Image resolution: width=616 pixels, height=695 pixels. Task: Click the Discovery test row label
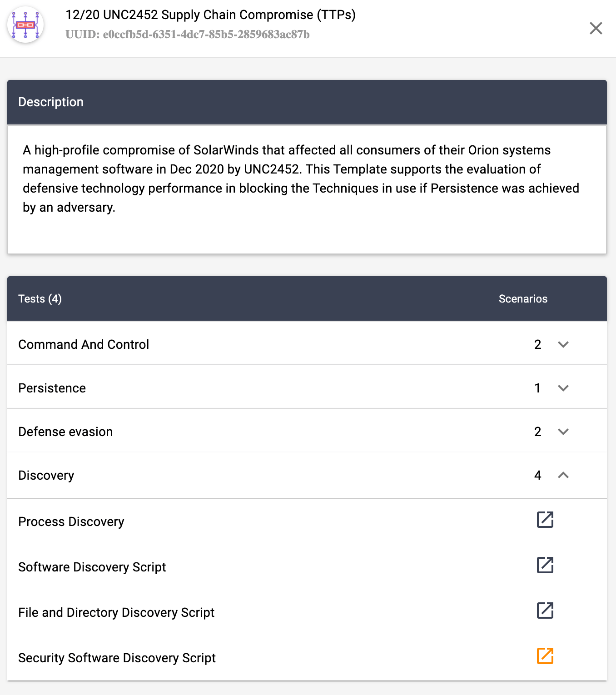(46, 475)
